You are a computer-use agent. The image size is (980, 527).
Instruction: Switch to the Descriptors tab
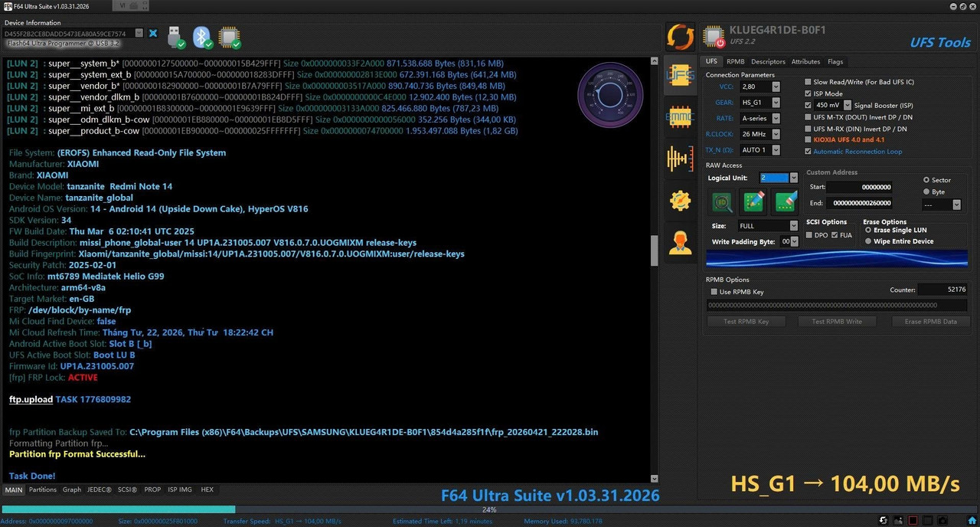768,61
